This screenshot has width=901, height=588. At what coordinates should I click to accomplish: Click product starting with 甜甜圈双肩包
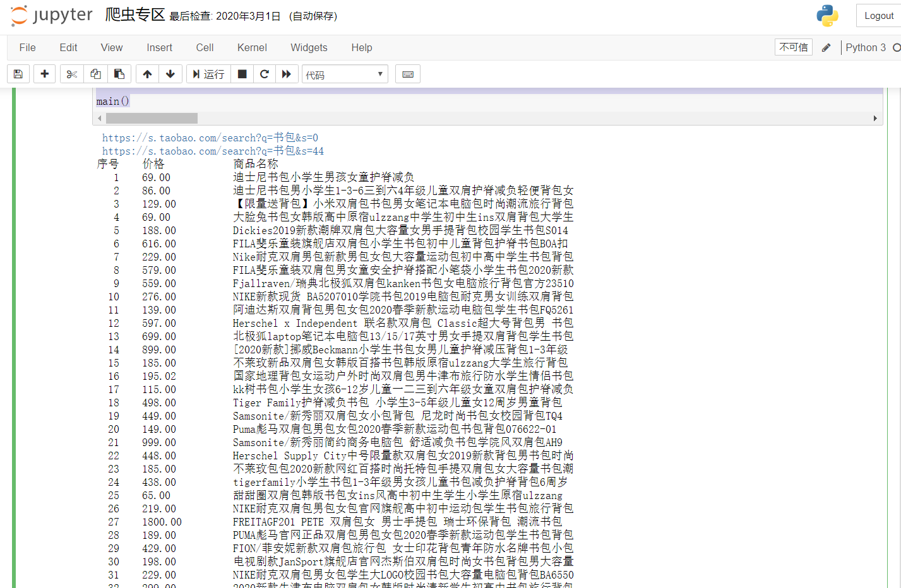click(397, 495)
